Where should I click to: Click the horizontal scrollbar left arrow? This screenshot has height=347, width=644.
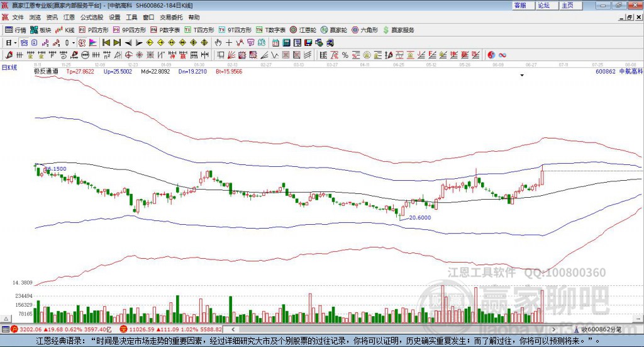[233, 329]
